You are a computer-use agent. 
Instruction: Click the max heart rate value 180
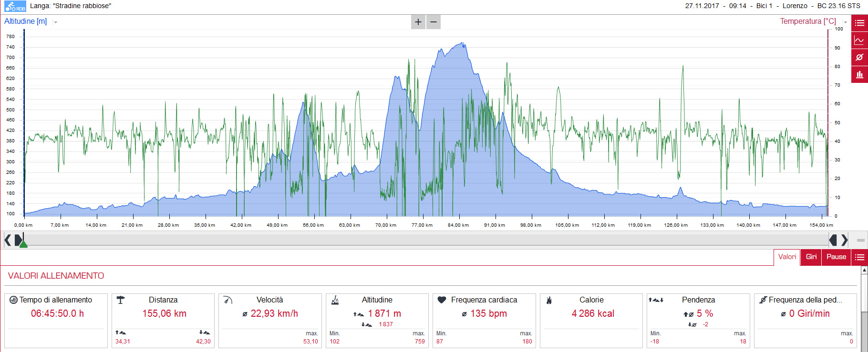(x=527, y=342)
